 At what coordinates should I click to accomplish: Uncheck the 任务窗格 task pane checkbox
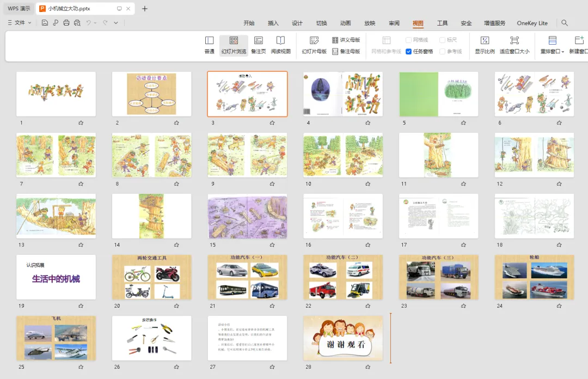pos(409,51)
